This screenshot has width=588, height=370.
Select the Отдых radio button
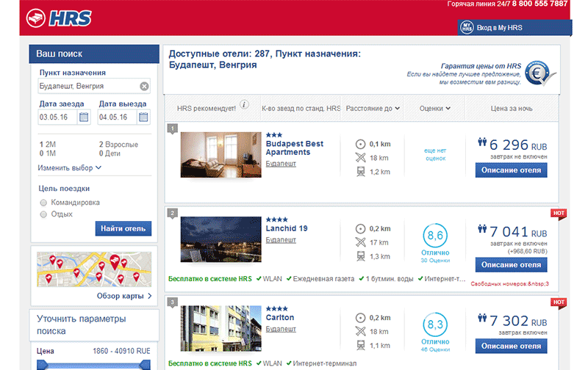(43, 214)
